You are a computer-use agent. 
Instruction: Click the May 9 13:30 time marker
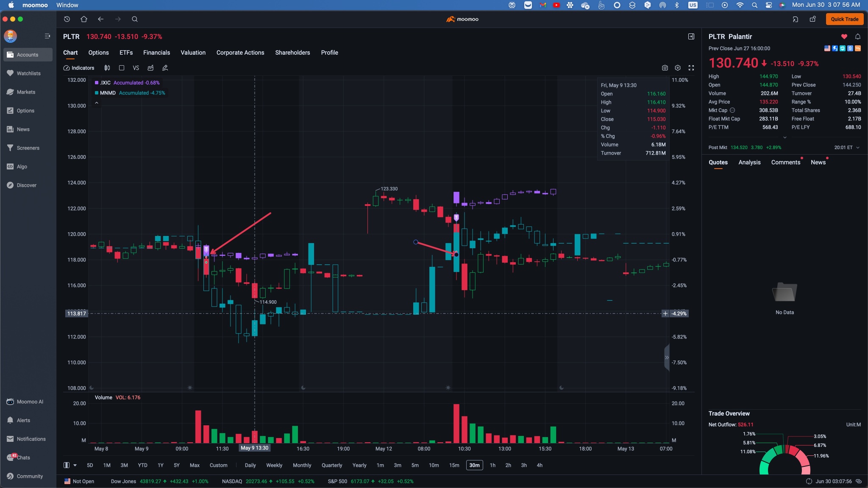click(255, 448)
